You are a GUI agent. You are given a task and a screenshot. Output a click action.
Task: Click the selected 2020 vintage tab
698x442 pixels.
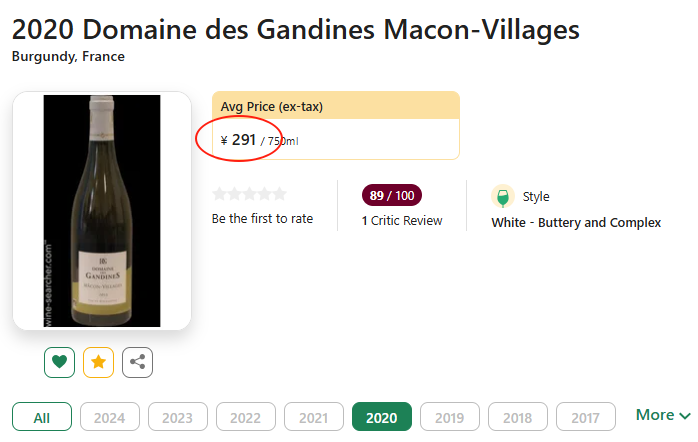[382, 417]
